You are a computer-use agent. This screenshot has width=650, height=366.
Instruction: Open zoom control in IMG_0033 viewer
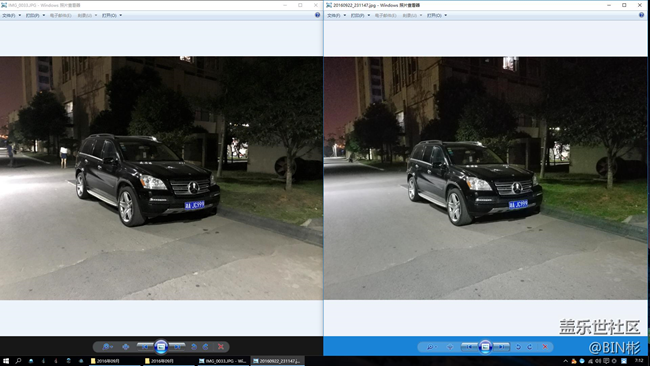[x=107, y=347]
